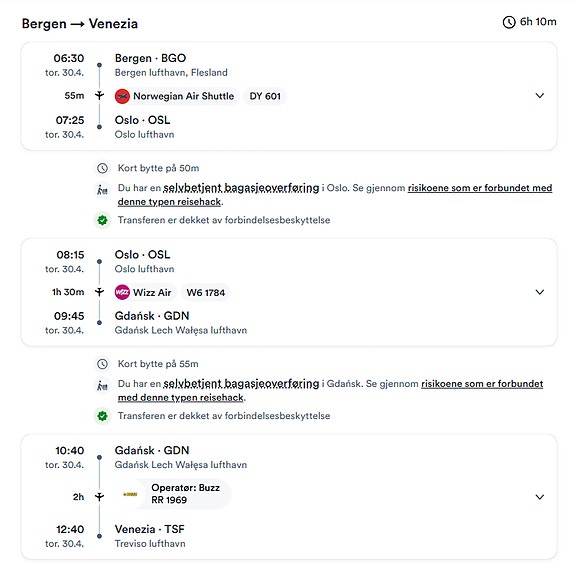575x569 pixels.
Task: Click the clock icon next to Kort bytte på 55m
Action: [x=102, y=364]
